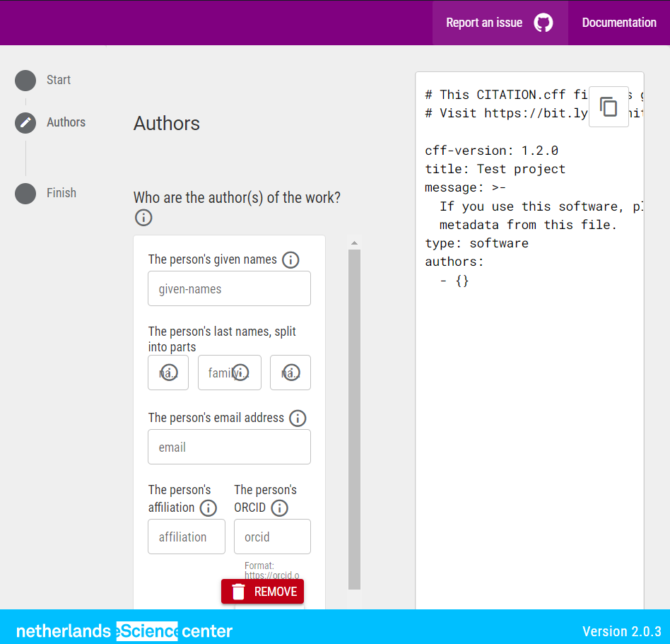Open info for 'The person's affiliation'
This screenshot has height=644, width=670.
click(208, 508)
